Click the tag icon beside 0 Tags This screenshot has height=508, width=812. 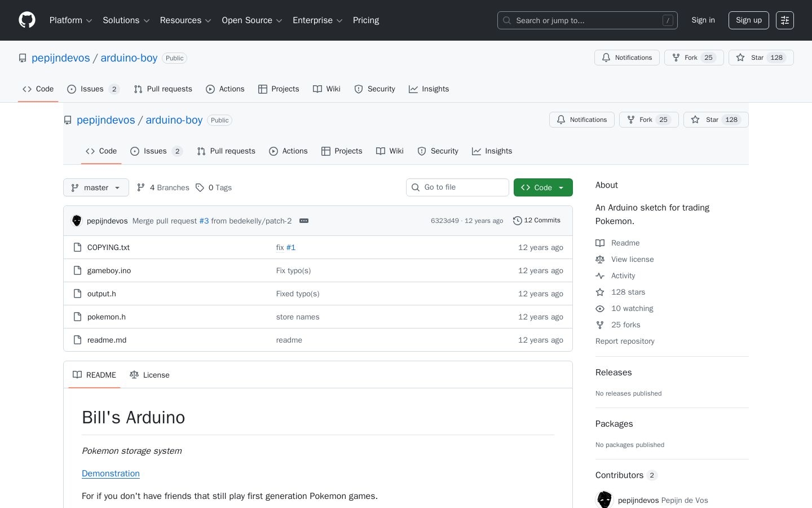[200, 187]
